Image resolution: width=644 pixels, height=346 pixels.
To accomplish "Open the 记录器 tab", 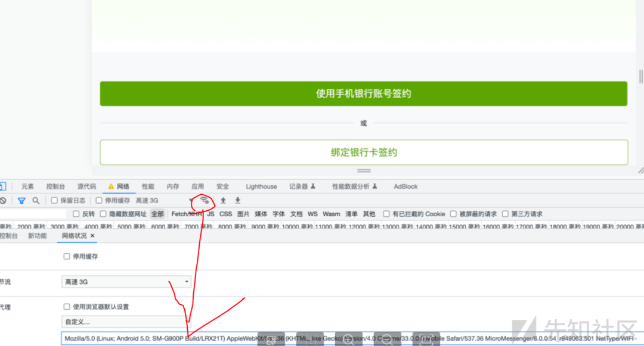I will 302,186.
